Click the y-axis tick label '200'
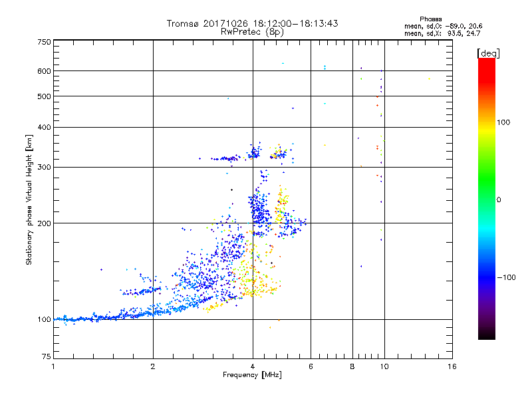This screenshot has height=399, width=532. 45,223
